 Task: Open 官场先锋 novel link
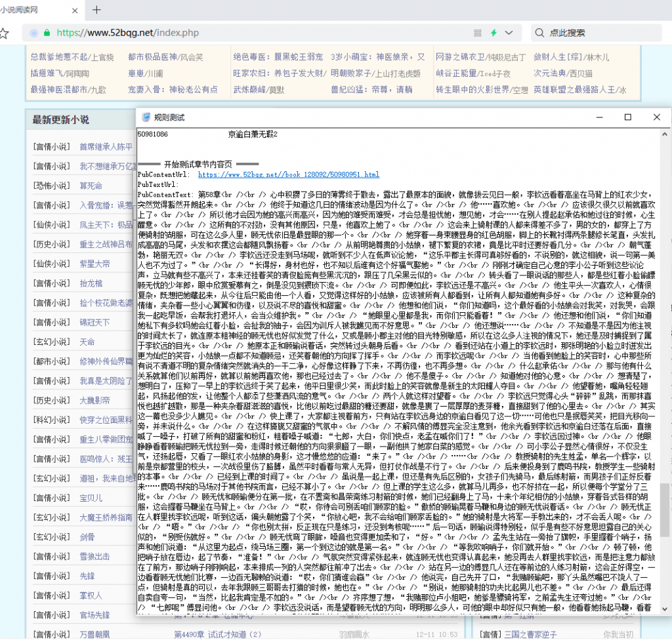(94, 615)
